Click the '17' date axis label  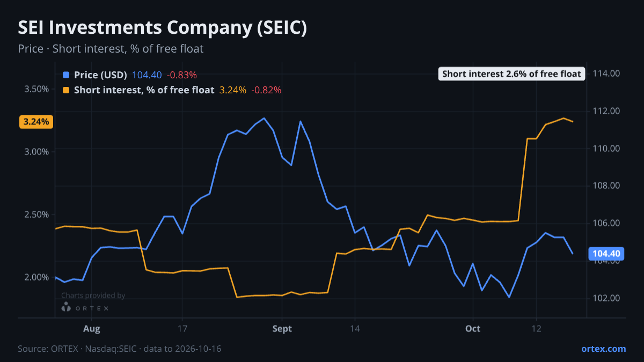(182, 328)
